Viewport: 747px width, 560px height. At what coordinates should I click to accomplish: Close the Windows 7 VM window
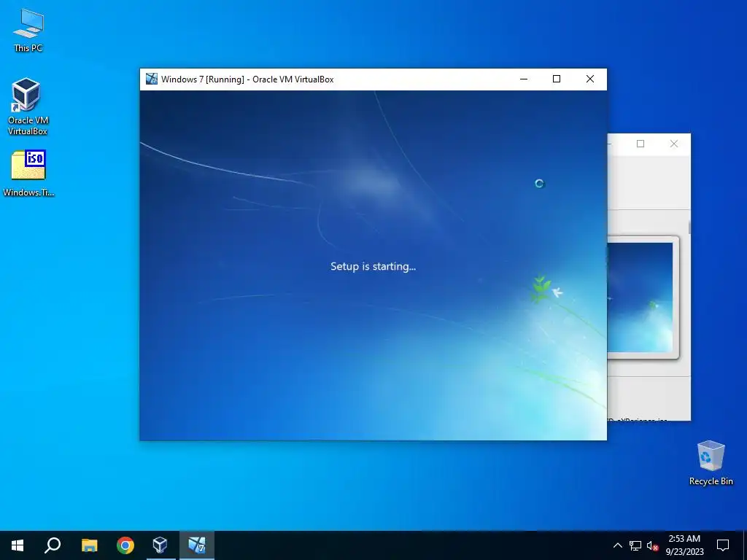[589, 79]
